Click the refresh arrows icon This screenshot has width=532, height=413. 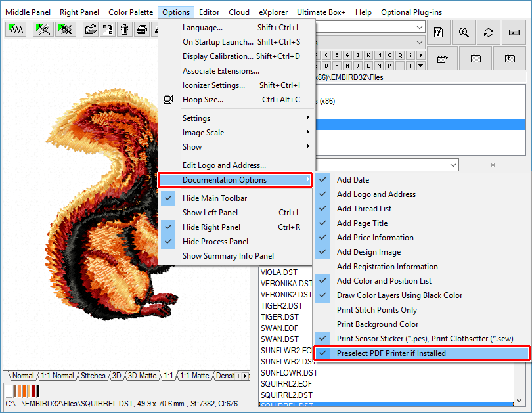(488, 32)
